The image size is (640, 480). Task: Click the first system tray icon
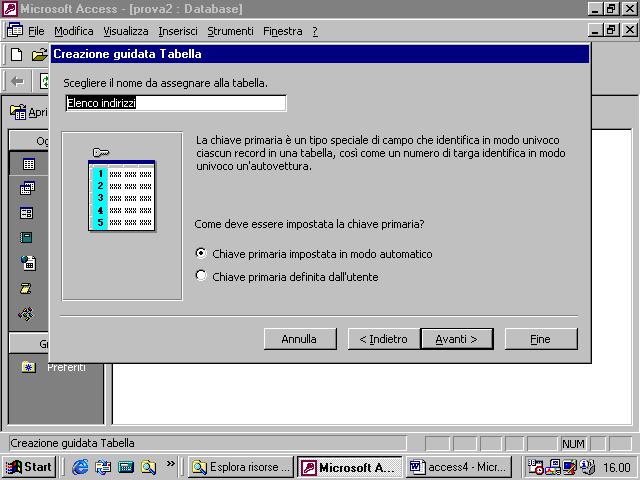point(536,467)
